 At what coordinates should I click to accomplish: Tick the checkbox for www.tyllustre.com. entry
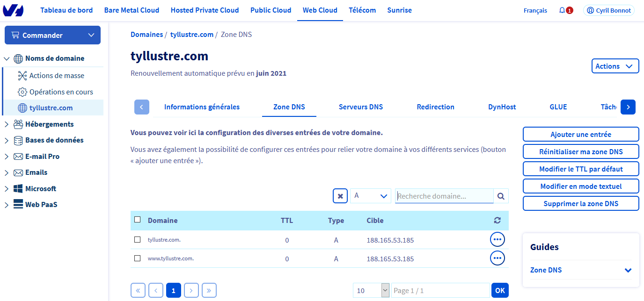tap(138, 258)
